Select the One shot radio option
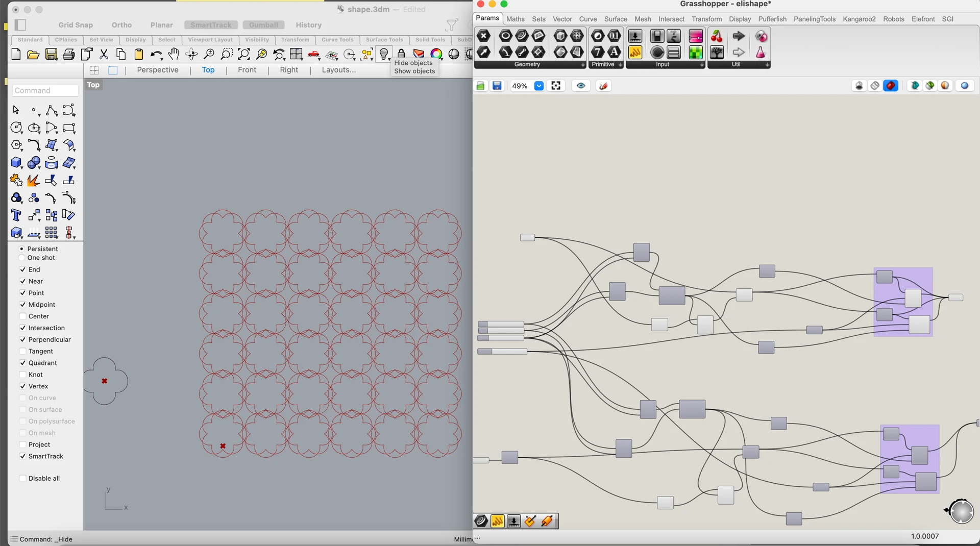The width and height of the screenshot is (980, 546). coord(22,258)
